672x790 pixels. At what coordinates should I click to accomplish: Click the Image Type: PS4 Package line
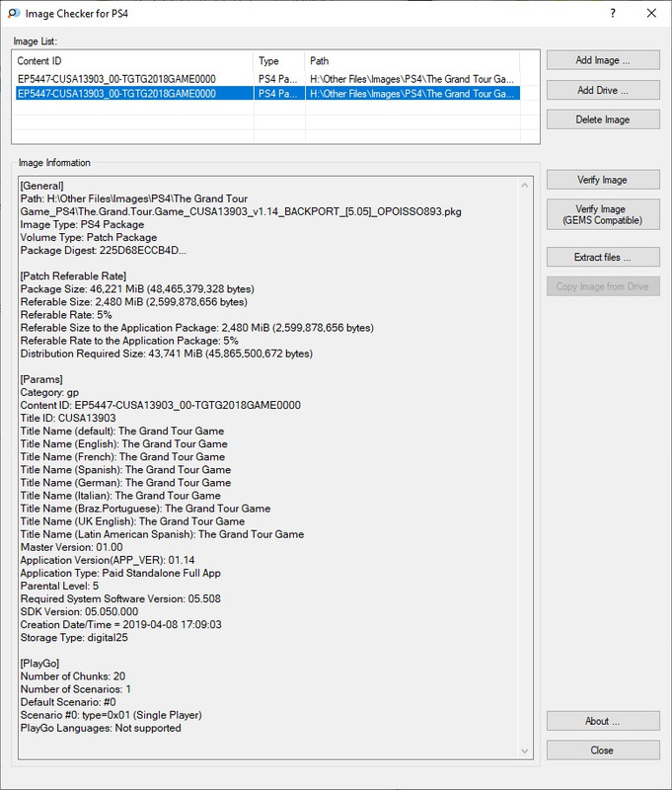pyautogui.click(x=82, y=225)
